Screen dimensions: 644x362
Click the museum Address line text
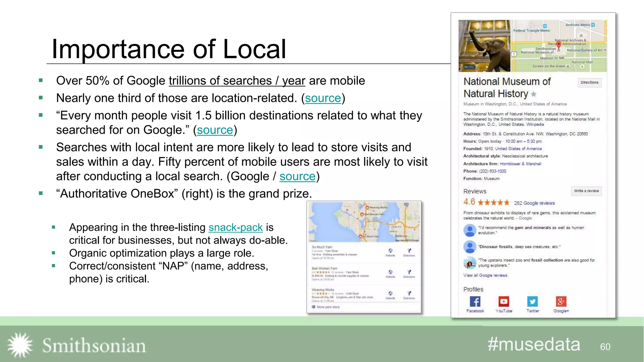coord(525,134)
